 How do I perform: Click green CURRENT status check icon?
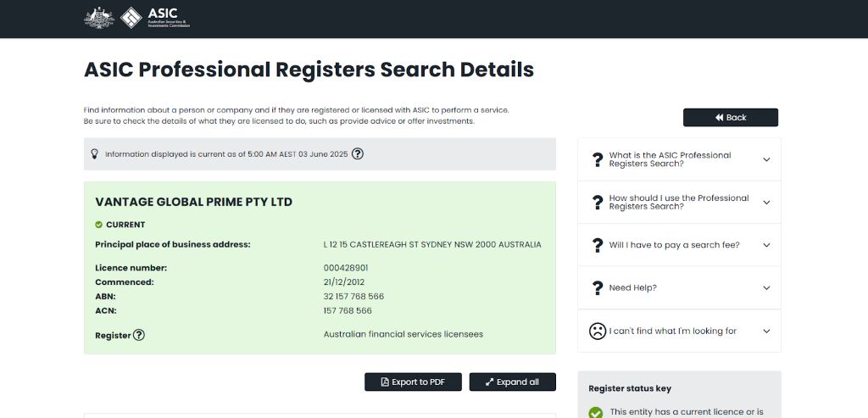pyautogui.click(x=98, y=225)
